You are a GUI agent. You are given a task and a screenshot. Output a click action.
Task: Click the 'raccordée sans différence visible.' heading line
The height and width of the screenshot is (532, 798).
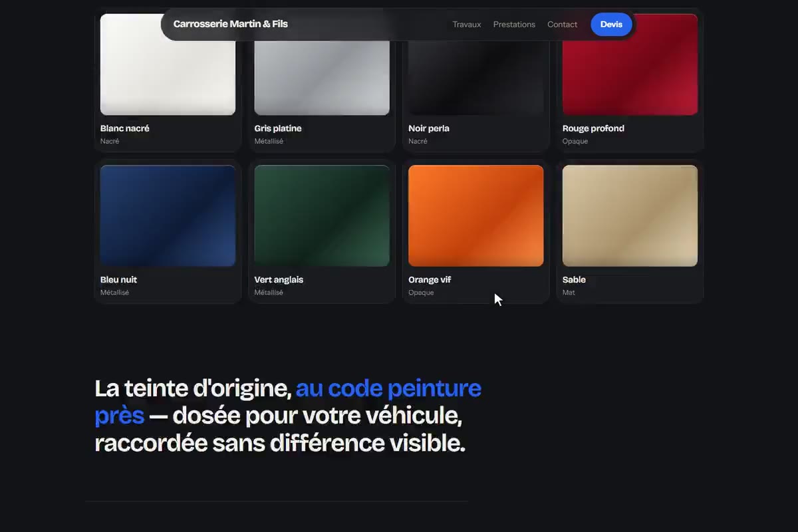tap(280, 443)
